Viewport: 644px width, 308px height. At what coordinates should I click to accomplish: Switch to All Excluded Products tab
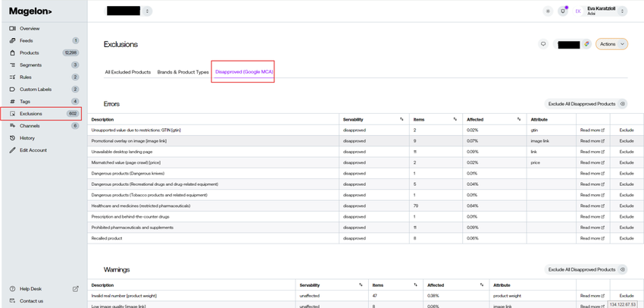(128, 72)
